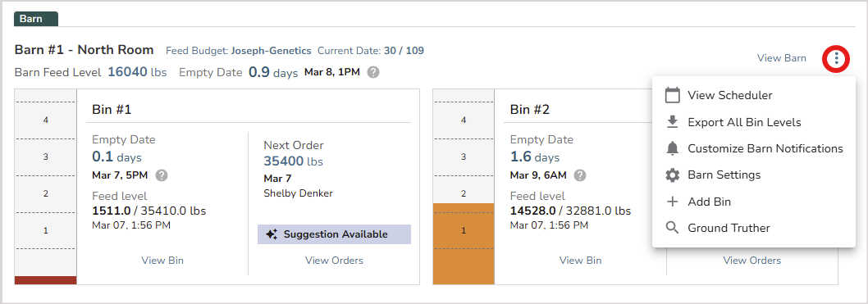
Task: Click help icon beside Bin #2 Mar 9, 6AM
Action: coord(579,175)
